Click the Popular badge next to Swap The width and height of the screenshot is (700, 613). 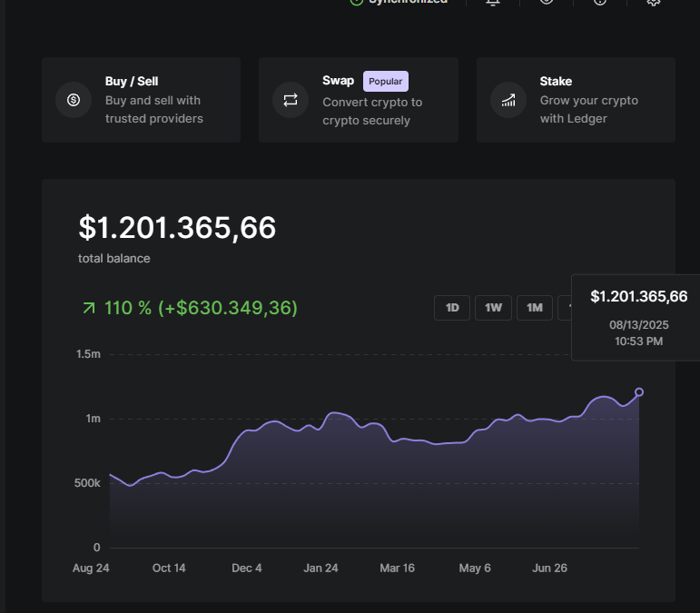click(386, 81)
